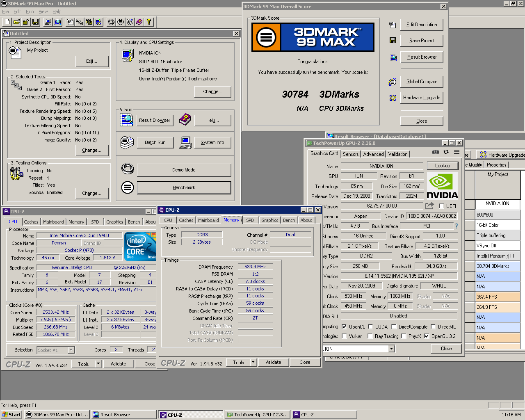Click the GPU-Z refresh arrows icon
This screenshot has width=525, height=420.
[446, 152]
